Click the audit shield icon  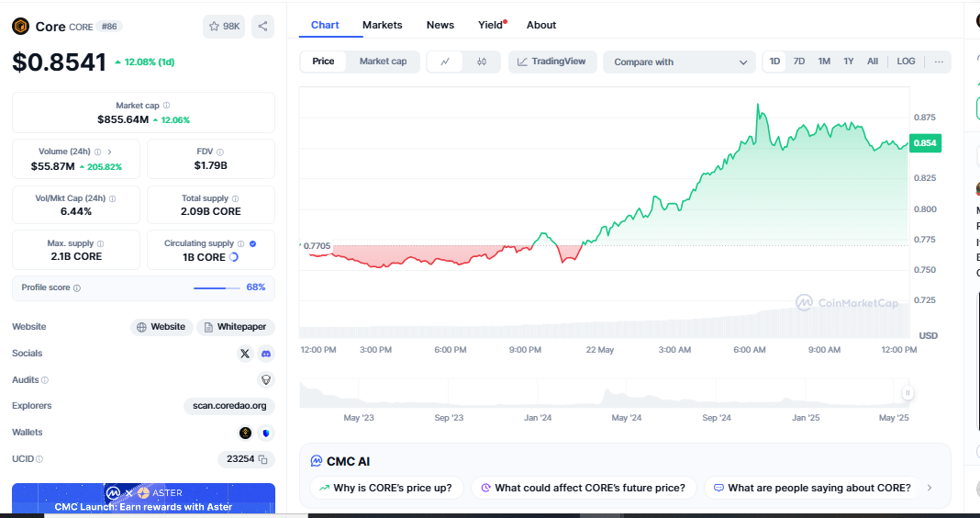[x=265, y=379]
